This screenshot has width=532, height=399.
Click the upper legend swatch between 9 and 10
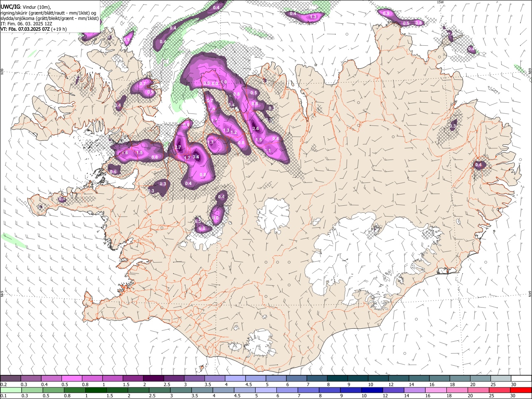coord(358,378)
